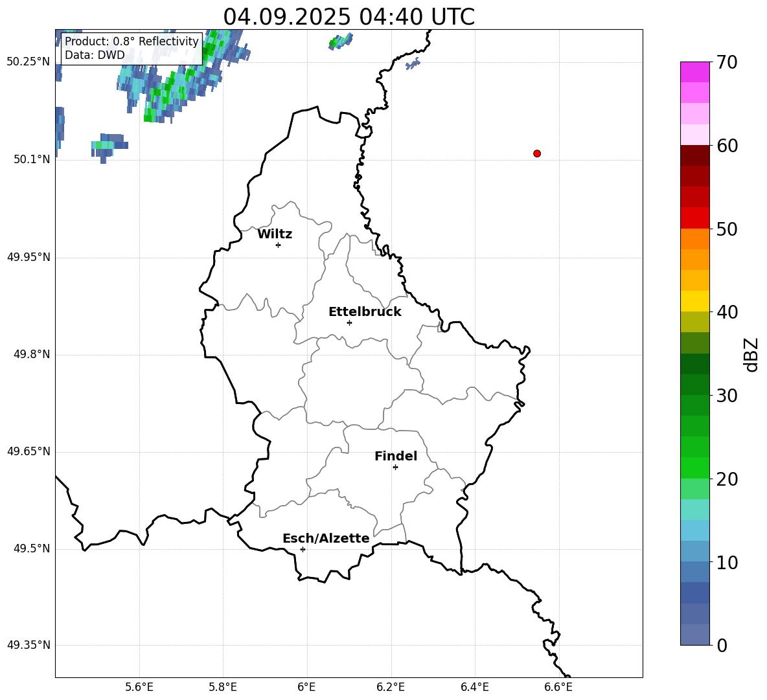Click the colorbar tick label 60
The height and width of the screenshot is (700, 767).
click(x=727, y=146)
